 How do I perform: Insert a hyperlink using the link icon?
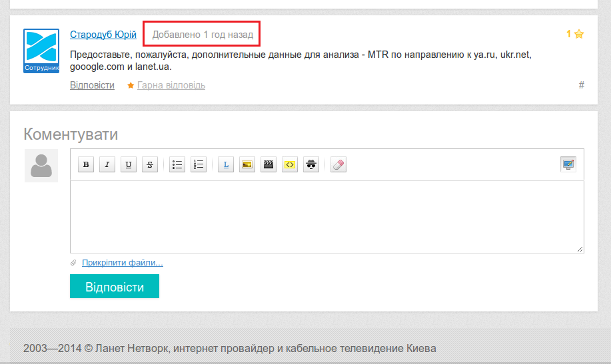click(x=226, y=165)
